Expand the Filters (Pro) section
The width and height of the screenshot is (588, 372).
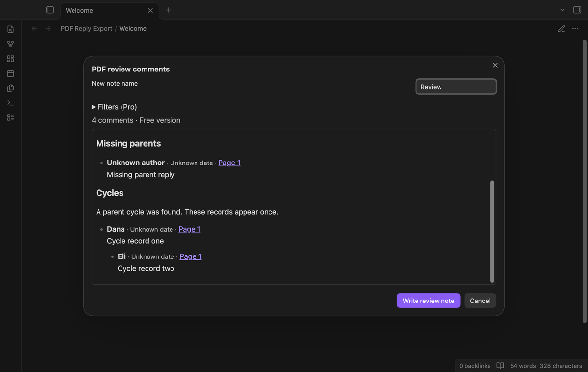point(114,107)
